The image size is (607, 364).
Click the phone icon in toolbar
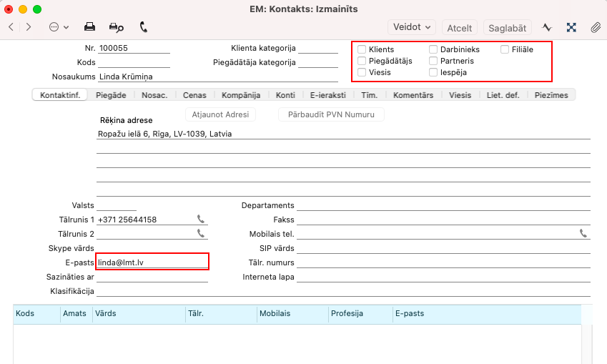pos(143,27)
